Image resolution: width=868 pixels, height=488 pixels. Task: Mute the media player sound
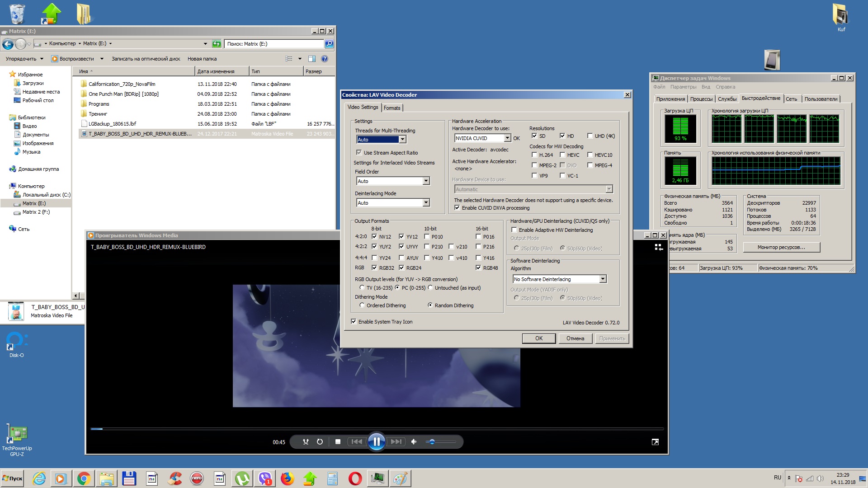(414, 441)
